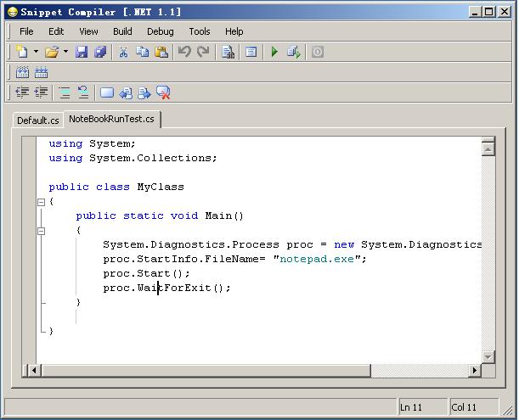Click the Save All icon
This screenshot has width=519, height=420.
[x=100, y=52]
